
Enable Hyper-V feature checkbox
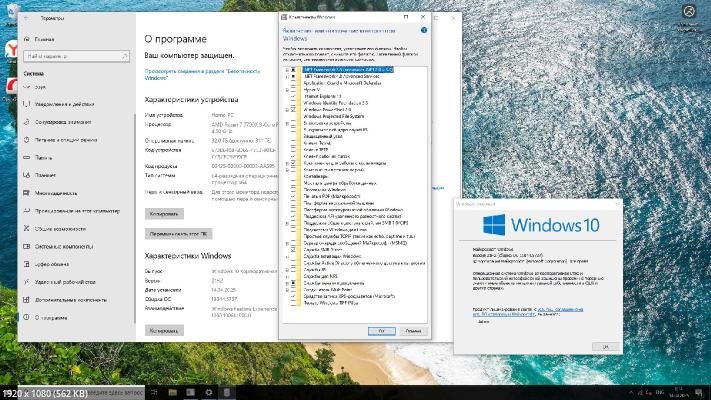coord(293,90)
